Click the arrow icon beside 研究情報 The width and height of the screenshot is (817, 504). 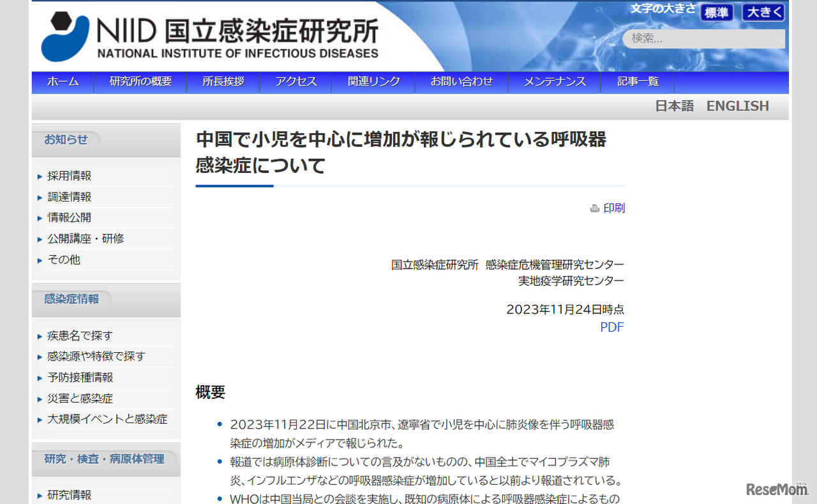coord(40,494)
